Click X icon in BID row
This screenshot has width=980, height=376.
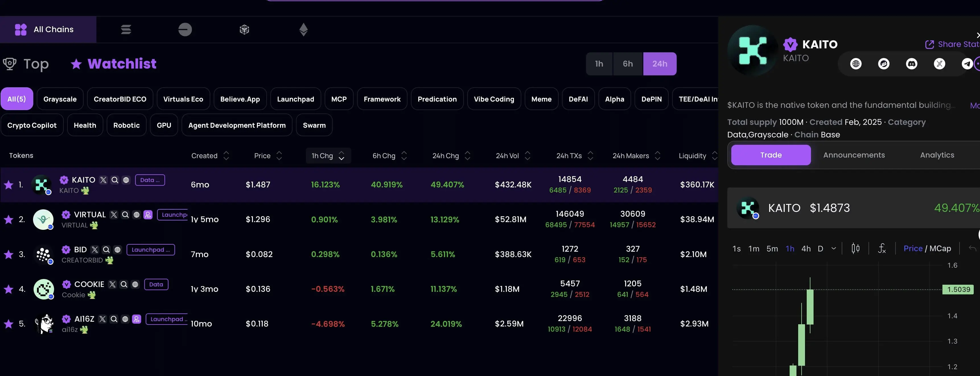pyautogui.click(x=95, y=249)
